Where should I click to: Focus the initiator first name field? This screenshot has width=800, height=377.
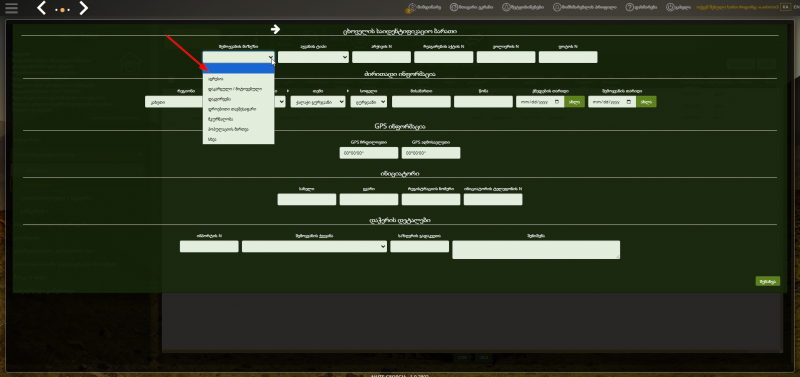(307, 199)
